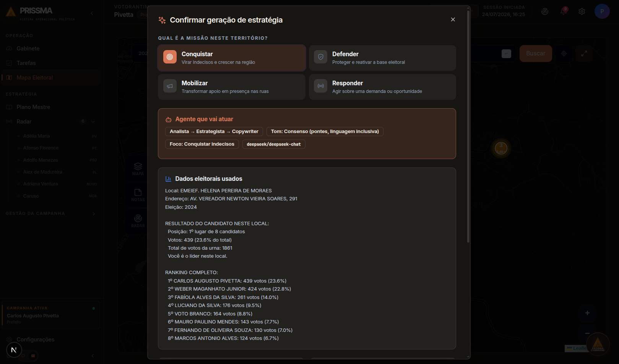Select the Conquistar mission card
Screen dimensions: 619x364
point(231,58)
